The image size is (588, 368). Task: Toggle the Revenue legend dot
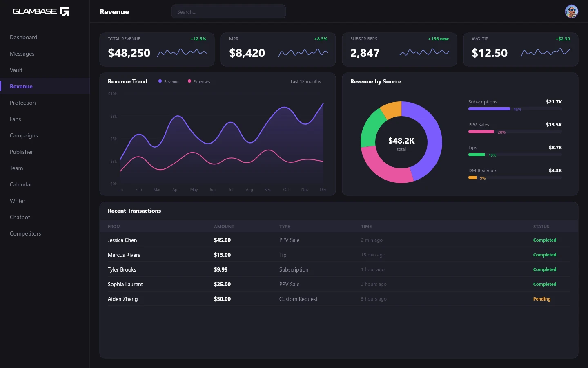(160, 81)
